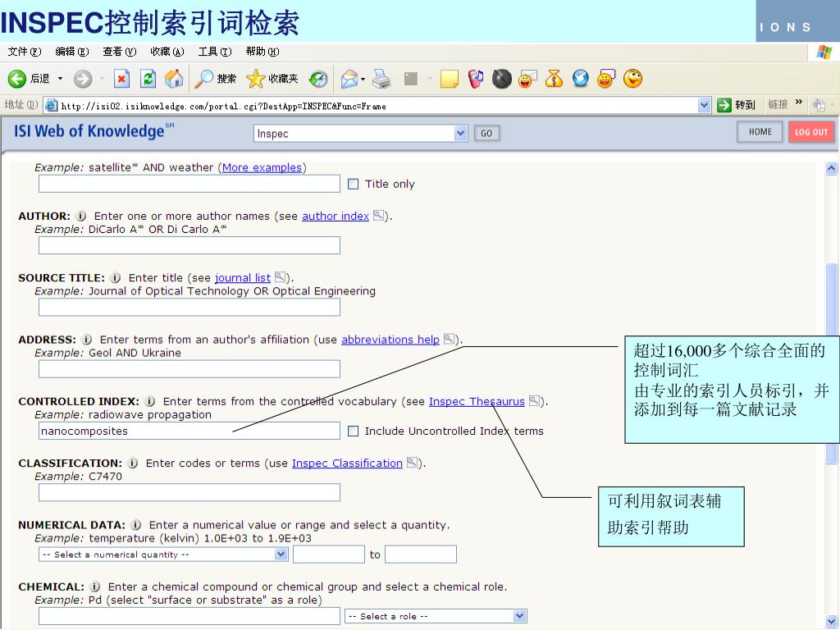840x630 pixels.
Task: Click the winking smiley toolbar icon
Action: [632, 79]
